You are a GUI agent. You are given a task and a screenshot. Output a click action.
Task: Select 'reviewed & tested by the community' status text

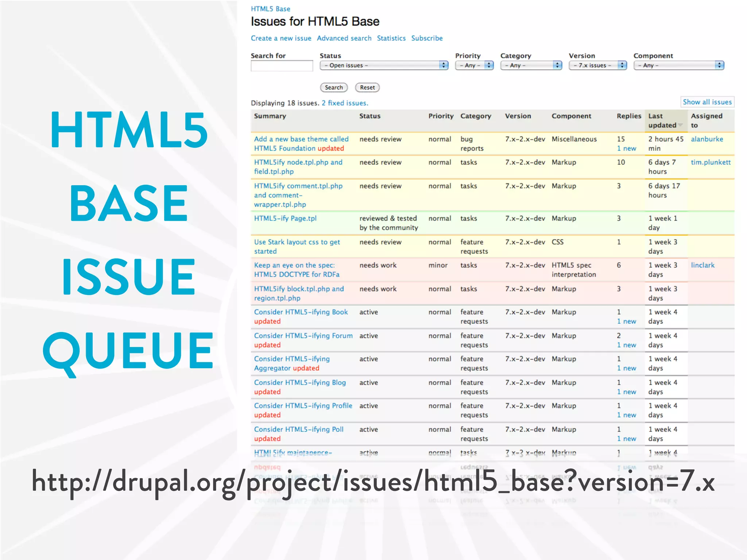pos(388,223)
